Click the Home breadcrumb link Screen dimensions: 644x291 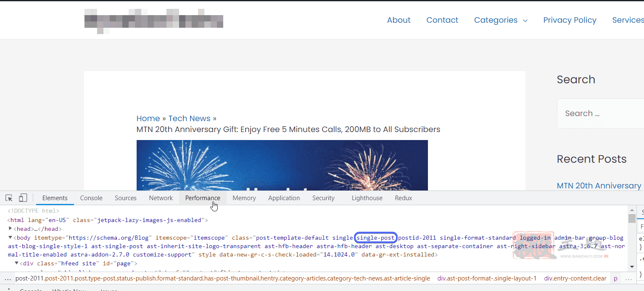tap(148, 119)
